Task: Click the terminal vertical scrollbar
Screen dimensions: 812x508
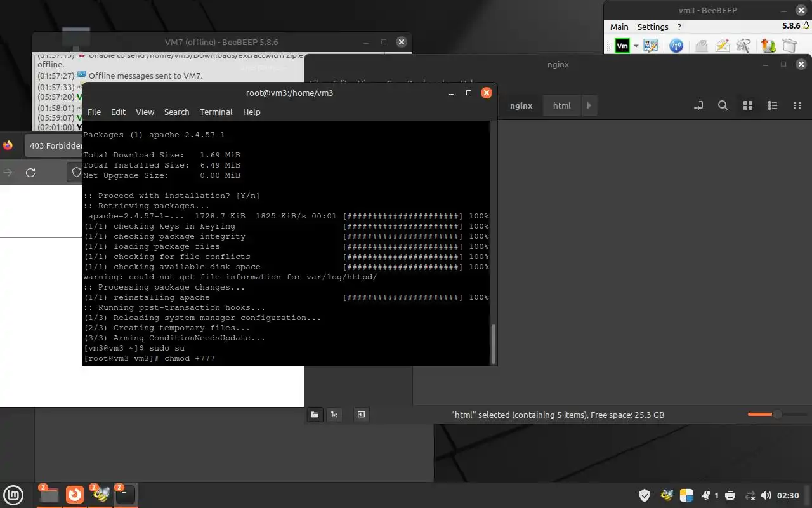Action: tap(494, 343)
